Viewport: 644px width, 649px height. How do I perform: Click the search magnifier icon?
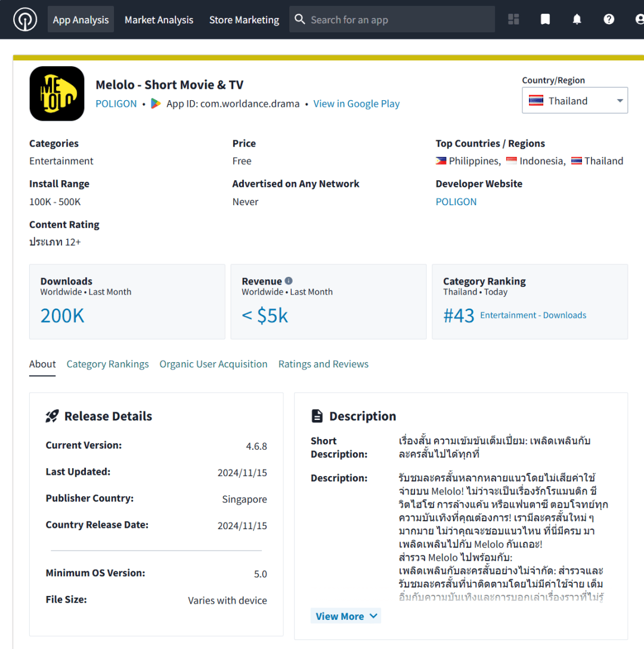pyautogui.click(x=300, y=19)
